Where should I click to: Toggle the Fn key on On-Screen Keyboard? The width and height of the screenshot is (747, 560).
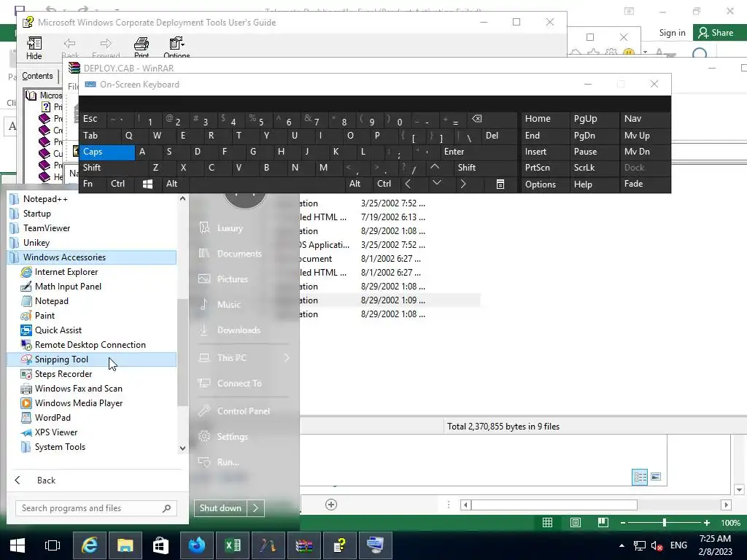point(93,184)
